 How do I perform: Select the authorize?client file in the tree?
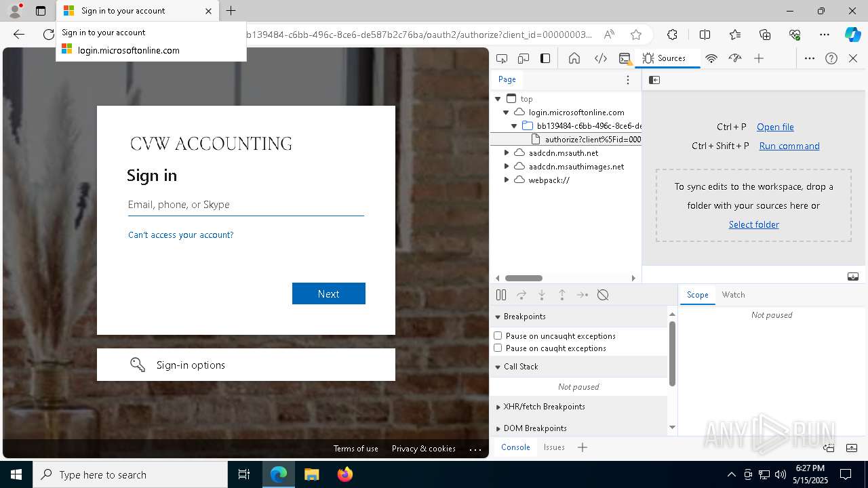coord(566,140)
